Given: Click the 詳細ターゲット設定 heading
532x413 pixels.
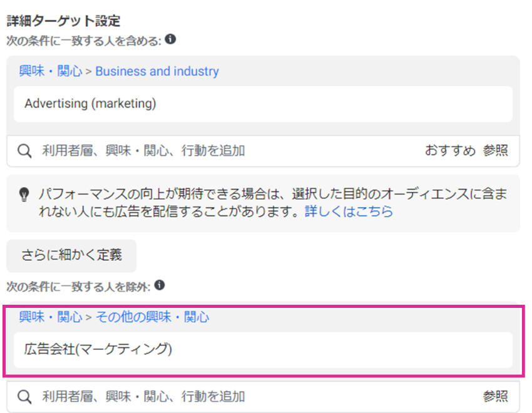Looking at the screenshot, I should 63,21.
